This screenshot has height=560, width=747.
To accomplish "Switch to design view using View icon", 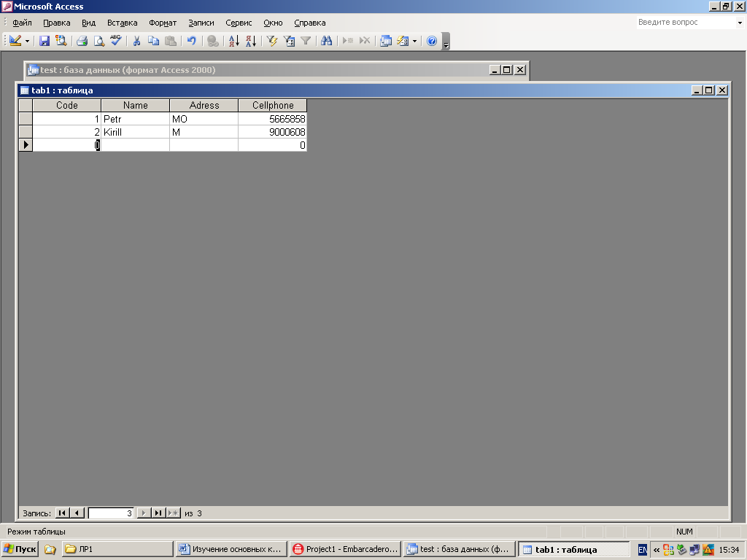I will 15,41.
